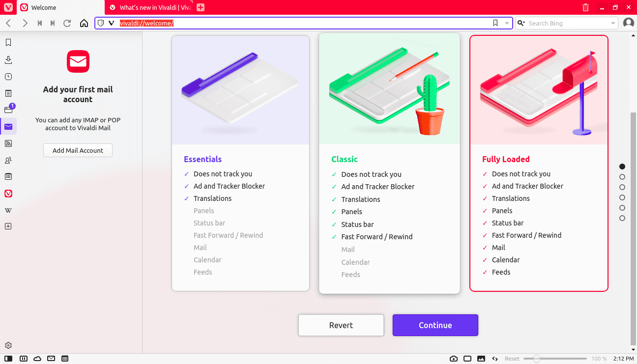
Task: Choose the Classic layout card
Action: point(389,163)
